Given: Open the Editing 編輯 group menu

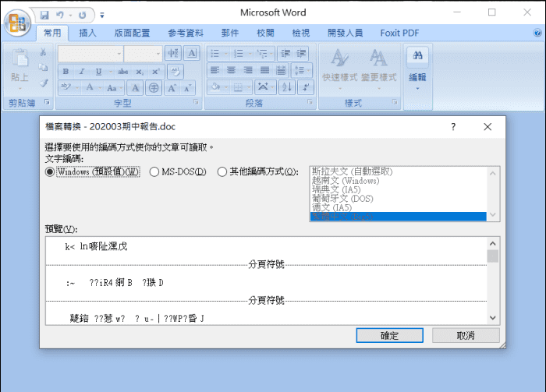Looking at the screenshot, I should pyautogui.click(x=417, y=69).
